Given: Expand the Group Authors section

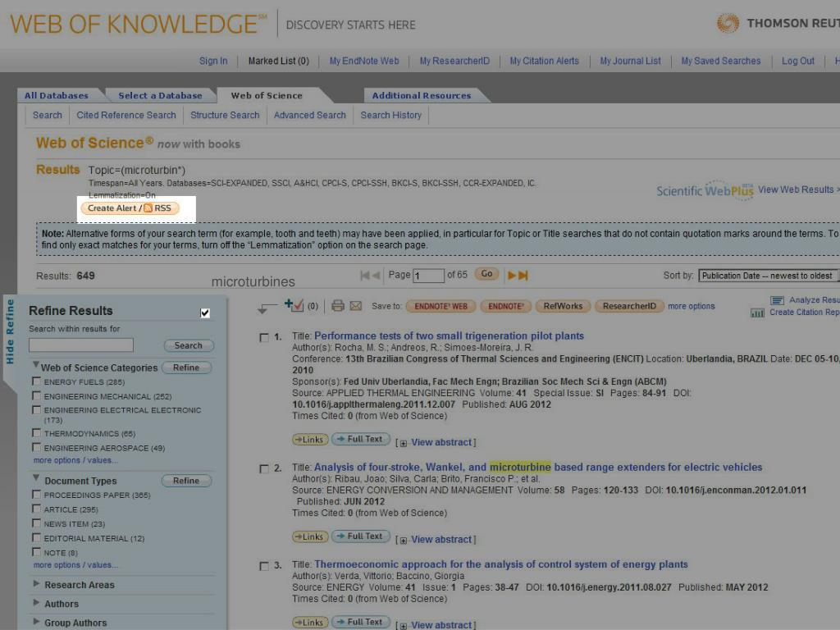Looking at the screenshot, I should [36, 622].
